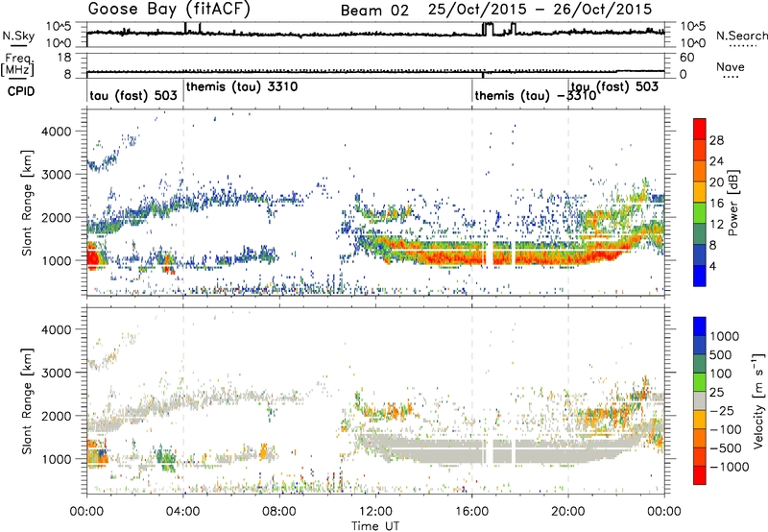Click the "themis (tau) 3310" CPID label
768x532 pixels.
pos(242,86)
